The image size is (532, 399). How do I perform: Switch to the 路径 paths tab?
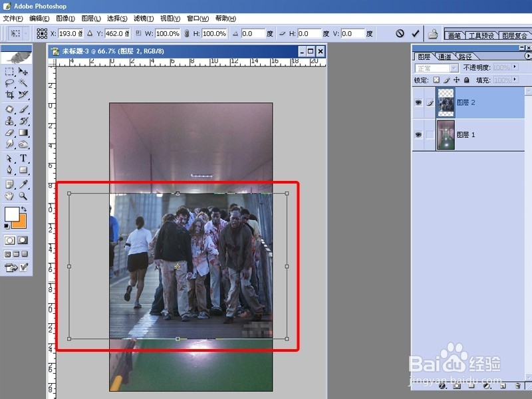(x=465, y=57)
